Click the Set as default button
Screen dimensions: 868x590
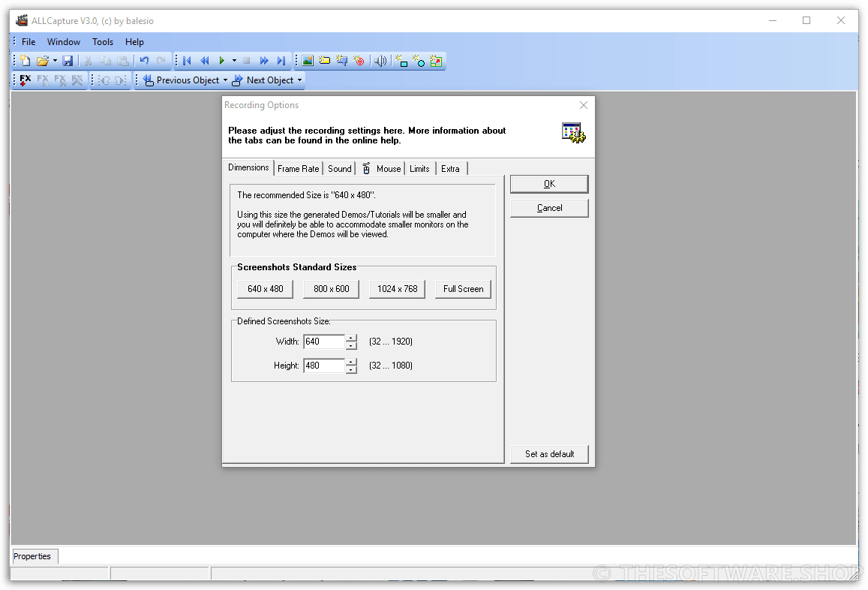click(549, 454)
